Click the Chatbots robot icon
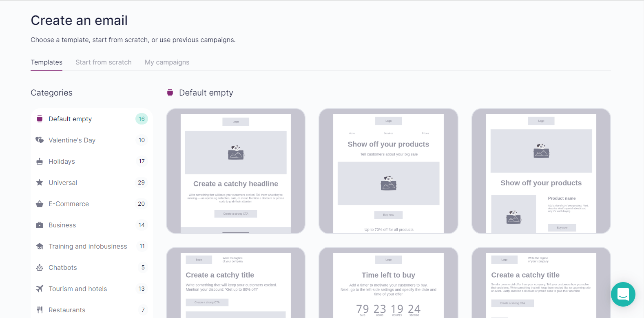Image resolution: width=644 pixels, height=318 pixels. tap(40, 267)
